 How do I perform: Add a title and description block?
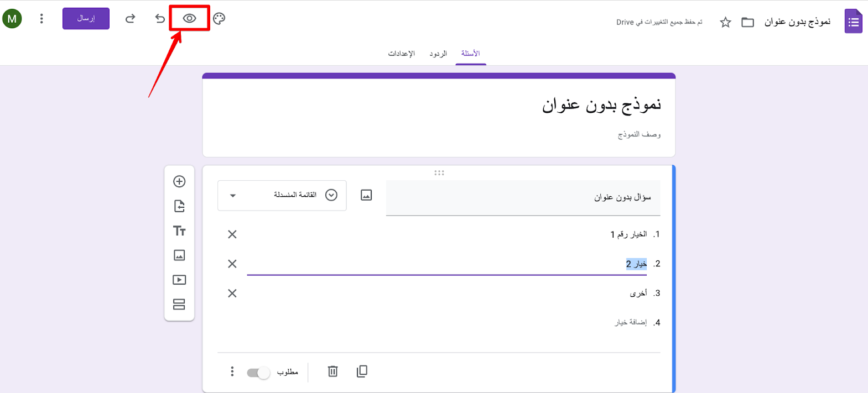[179, 230]
